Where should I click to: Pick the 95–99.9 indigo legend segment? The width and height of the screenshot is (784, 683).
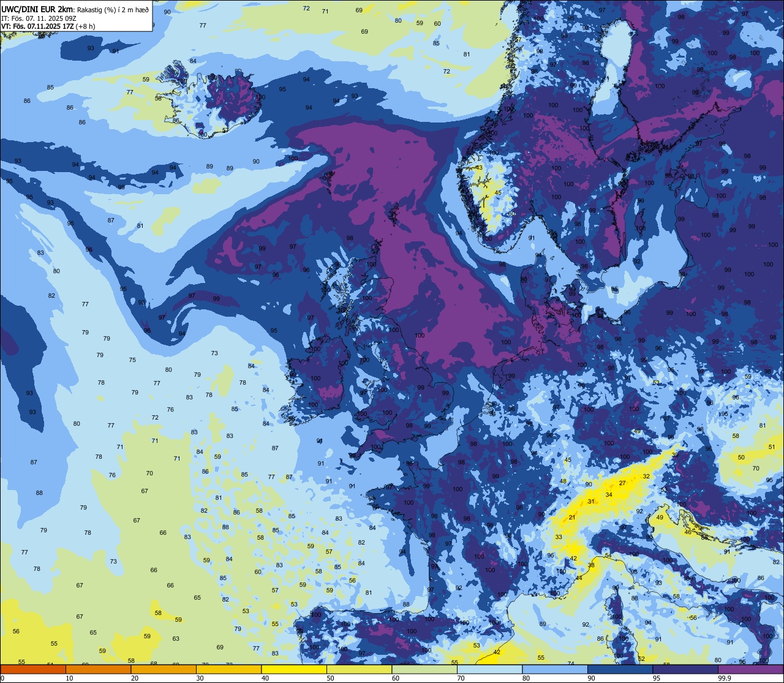tap(685, 670)
